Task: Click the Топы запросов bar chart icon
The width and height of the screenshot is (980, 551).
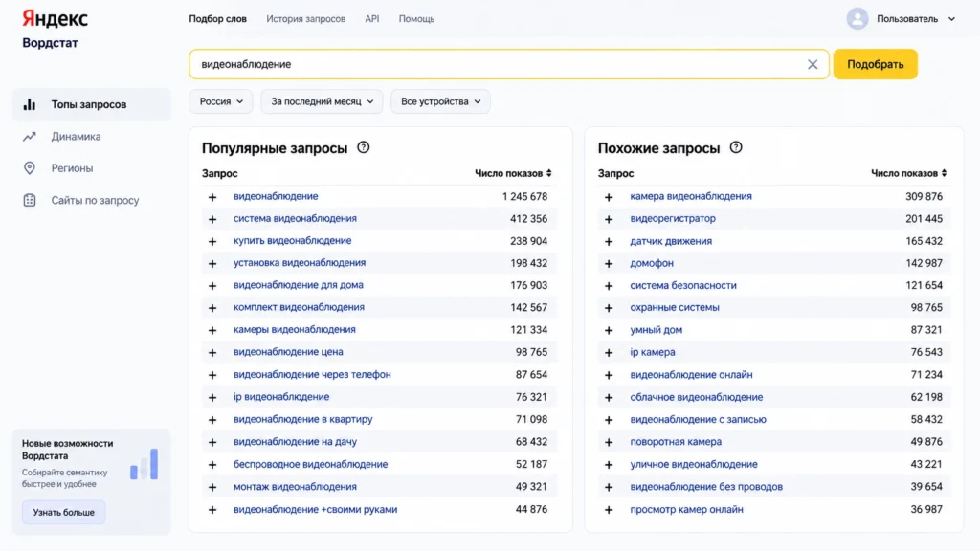Action: [30, 104]
